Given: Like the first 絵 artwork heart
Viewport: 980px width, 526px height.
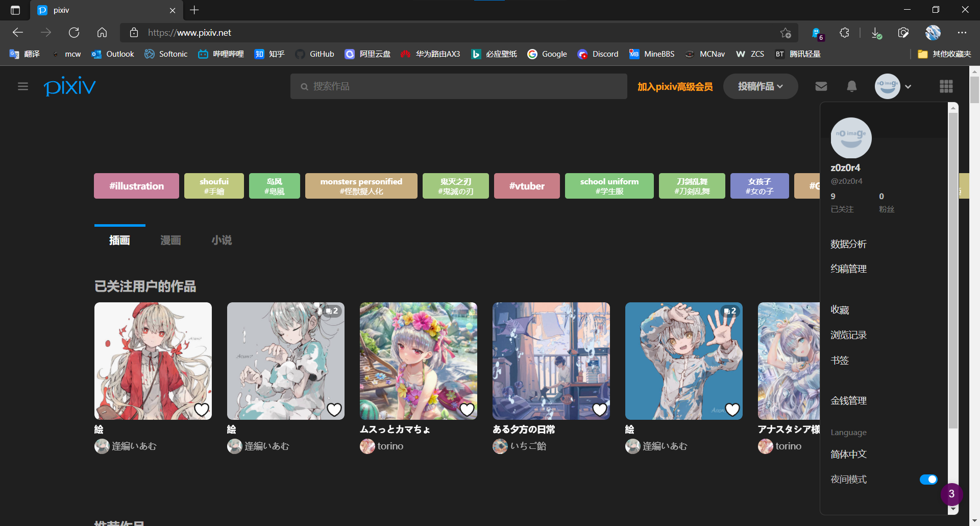Looking at the screenshot, I should pyautogui.click(x=202, y=410).
